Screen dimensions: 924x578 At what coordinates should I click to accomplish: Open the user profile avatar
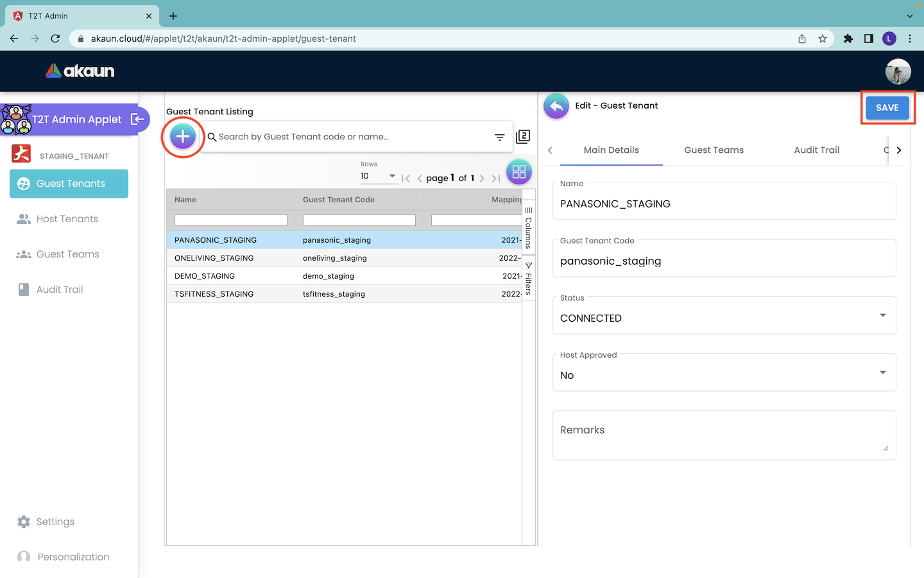click(x=898, y=71)
